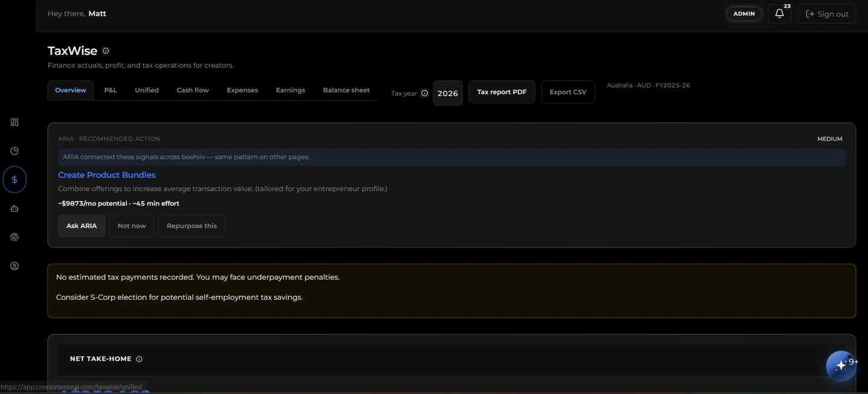Click the info icon beside TaxWise title
Viewport: 868px width, 394px height.
(106, 51)
